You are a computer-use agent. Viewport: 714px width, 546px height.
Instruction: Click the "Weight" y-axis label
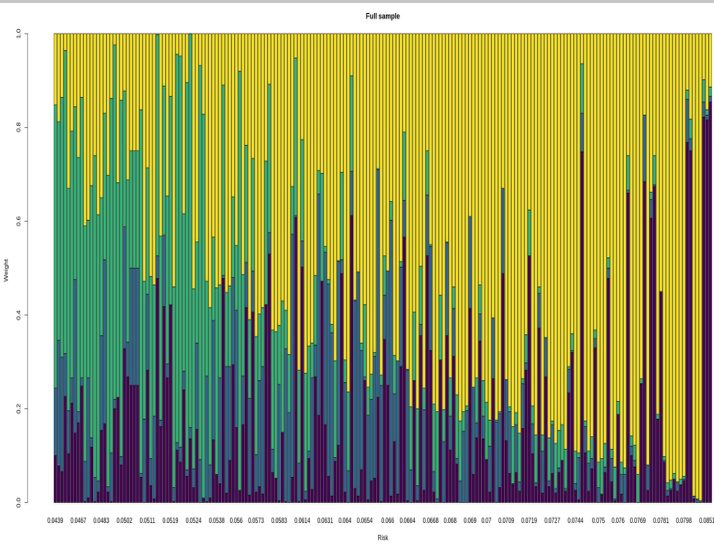[x=6, y=268]
